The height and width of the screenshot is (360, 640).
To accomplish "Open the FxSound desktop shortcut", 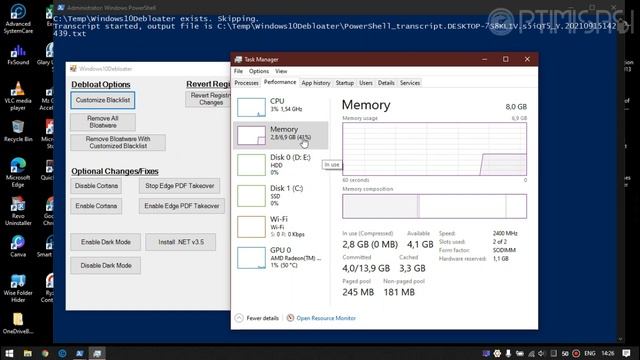I will [x=18, y=55].
